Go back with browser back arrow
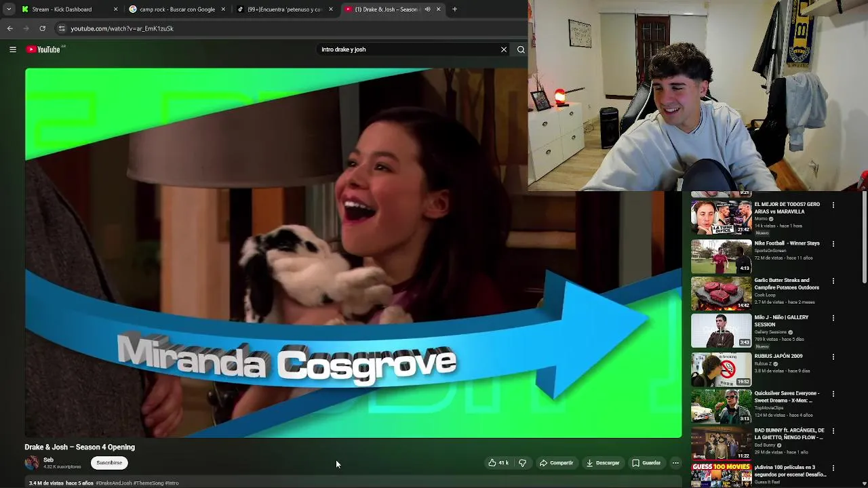Image resolution: width=868 pixels, height=488 pixels. [x=9, y=28]
